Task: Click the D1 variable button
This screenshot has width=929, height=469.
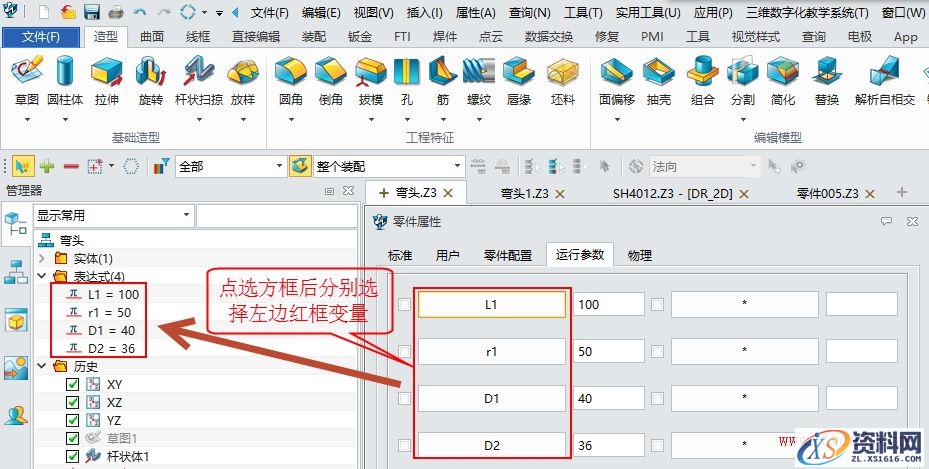Action: [x=492, y=399]
